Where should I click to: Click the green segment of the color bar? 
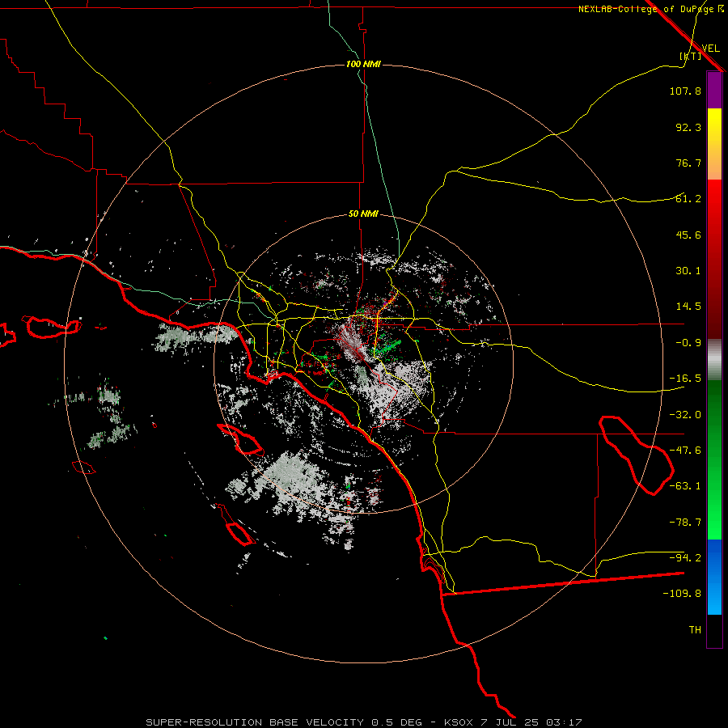pyautogui.click(x=714, y=459)
